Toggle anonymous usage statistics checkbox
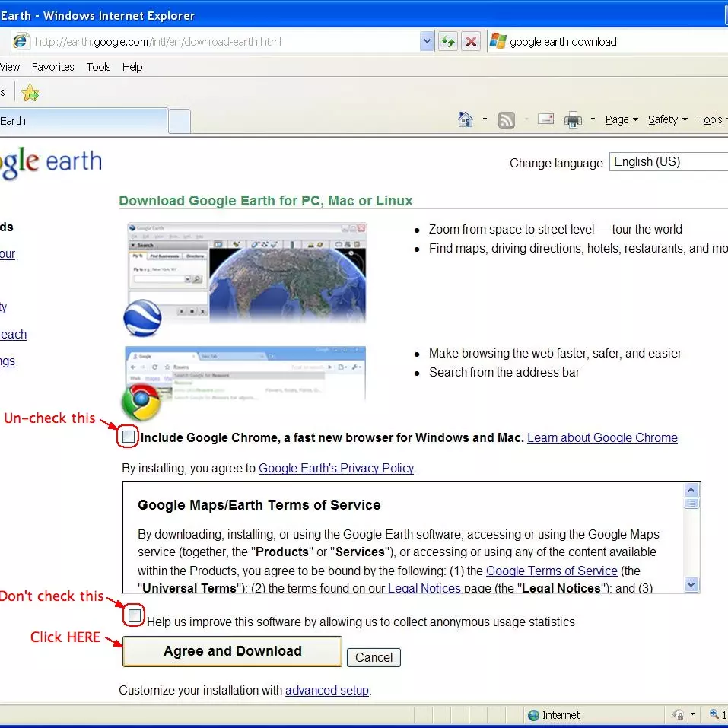The width and height of the screenshot is (728, 728). [135, 615]
